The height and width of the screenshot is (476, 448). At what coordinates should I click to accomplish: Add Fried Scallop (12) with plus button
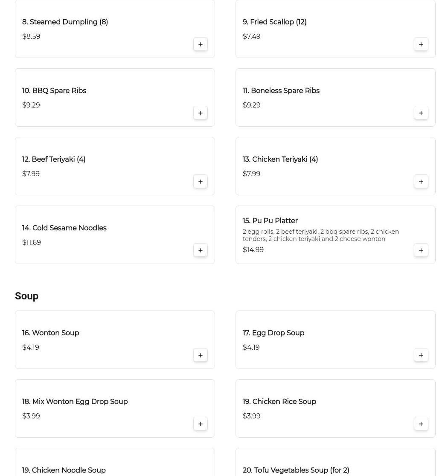coord(421,44)
